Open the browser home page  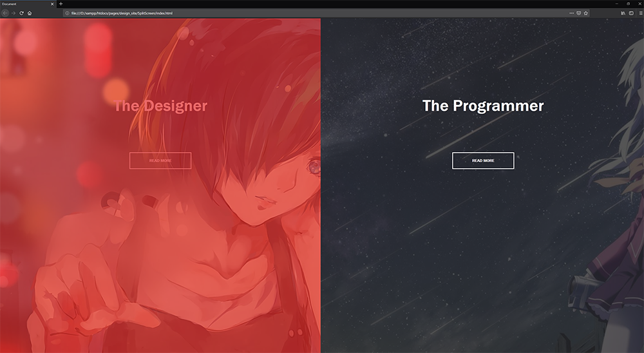tap(30, 13)
